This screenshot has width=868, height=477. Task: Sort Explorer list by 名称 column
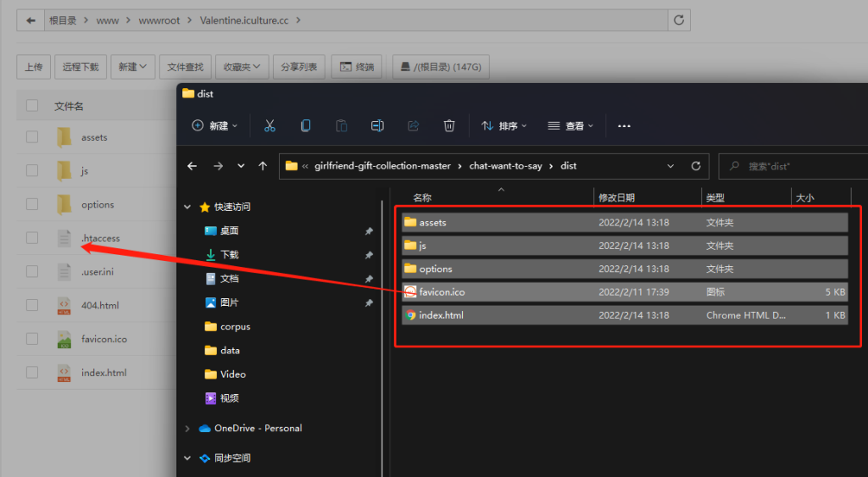pos(422,198)
